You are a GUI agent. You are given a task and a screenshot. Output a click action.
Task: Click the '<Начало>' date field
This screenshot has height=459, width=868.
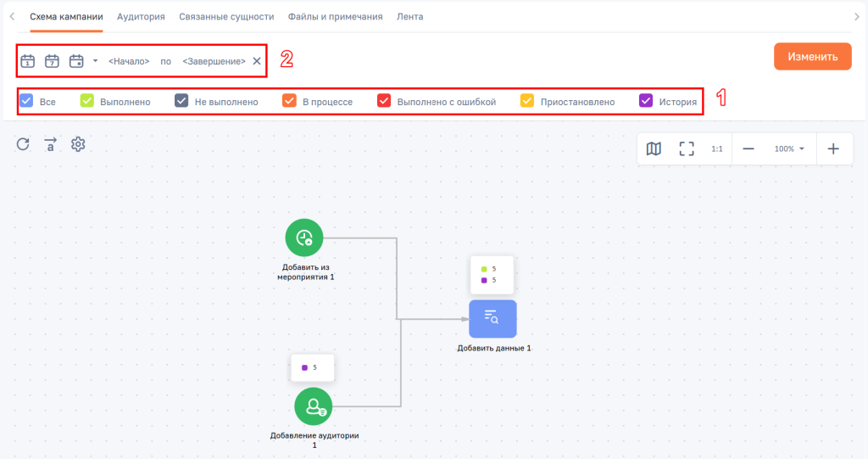(x=129, y=61)
